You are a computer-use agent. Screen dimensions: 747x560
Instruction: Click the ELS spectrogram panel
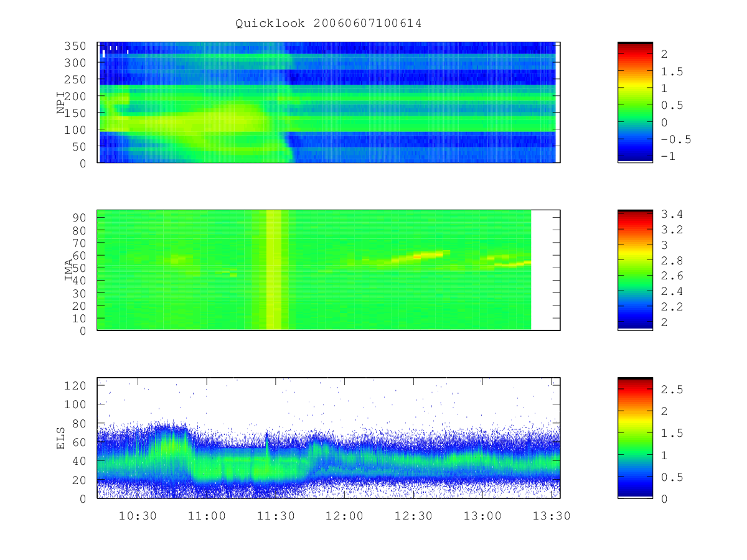pos(329,437)
